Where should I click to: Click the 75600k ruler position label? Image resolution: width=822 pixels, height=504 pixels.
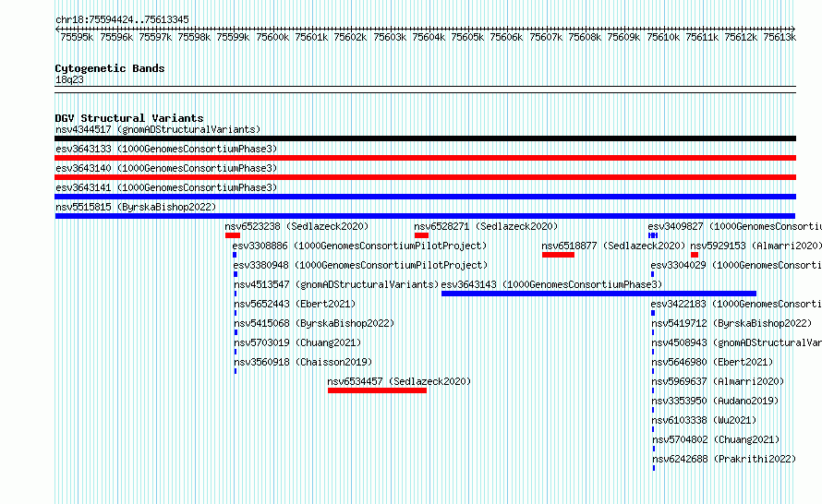pos(272,37)
